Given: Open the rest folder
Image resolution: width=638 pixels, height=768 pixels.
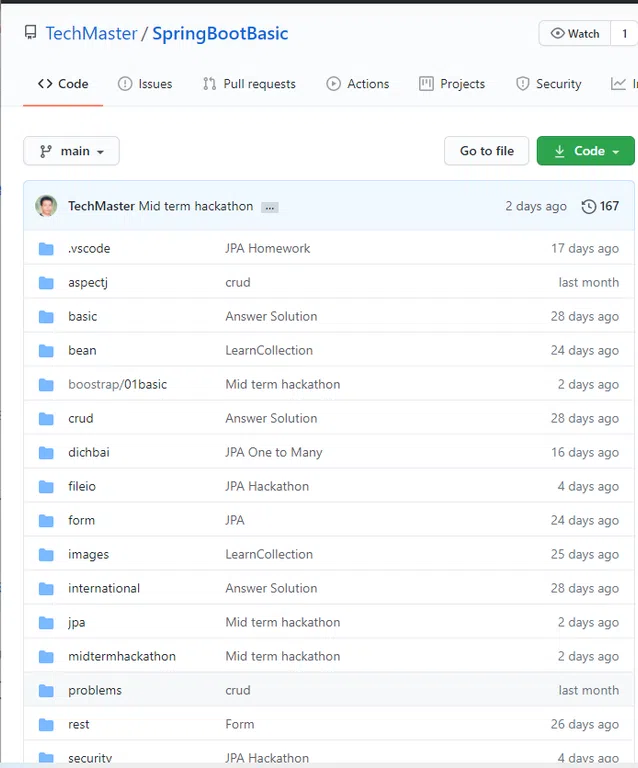Looking at the screenshot, I should pyautogui.click(x=79, y=724).
